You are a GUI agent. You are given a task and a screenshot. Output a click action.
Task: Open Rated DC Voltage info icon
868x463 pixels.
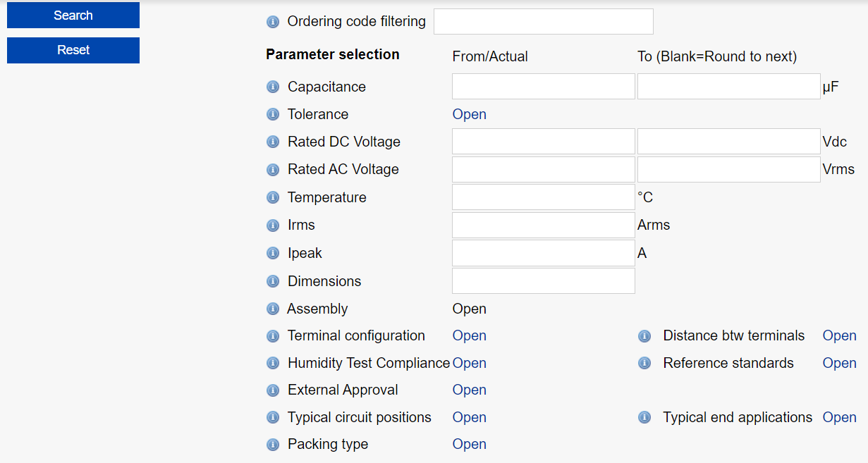click(x=273, y=142)
